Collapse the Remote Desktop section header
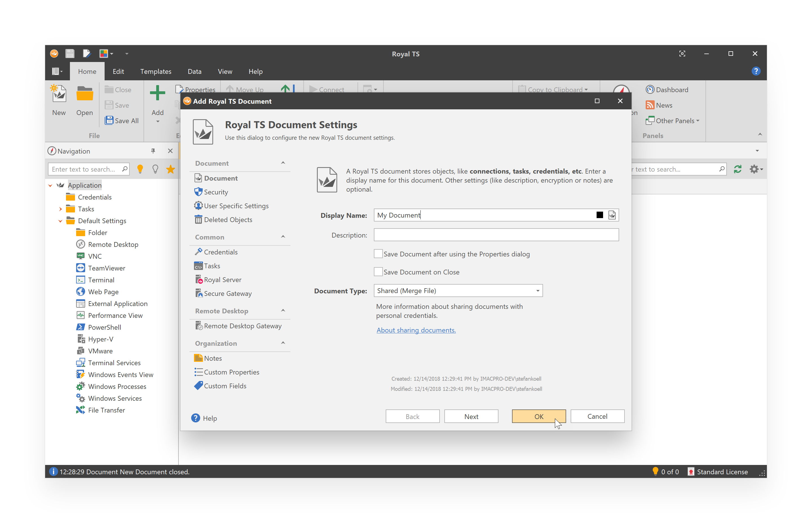812x523 pixels. coord(283,311)
